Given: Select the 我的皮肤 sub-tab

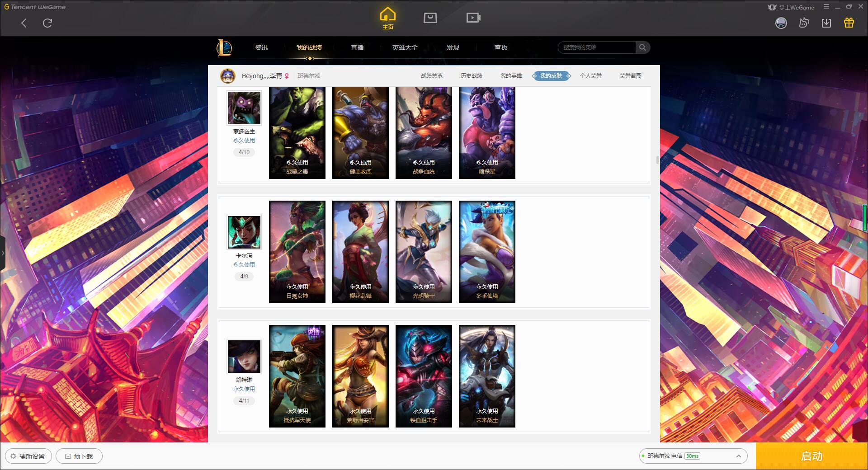Looking at the screenshot, I should point(551,76).
